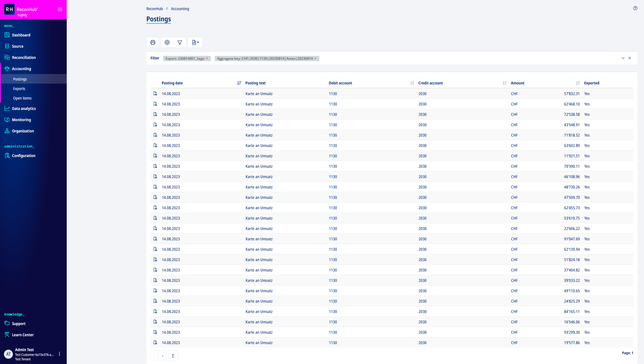Viewport: 644px width, 364px height.
Task: Open detail icon for 63'602.89 row
Action: pos(155,145)
